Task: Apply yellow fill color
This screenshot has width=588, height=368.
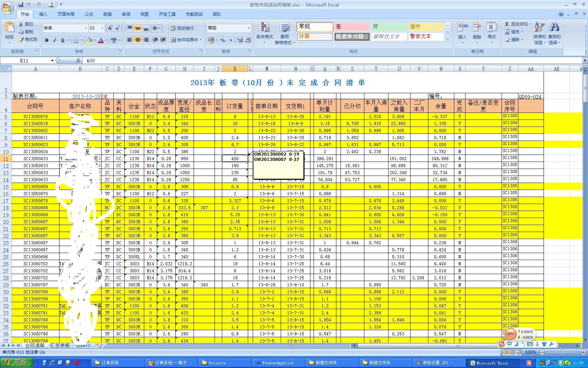Action: tap(90, 40)
